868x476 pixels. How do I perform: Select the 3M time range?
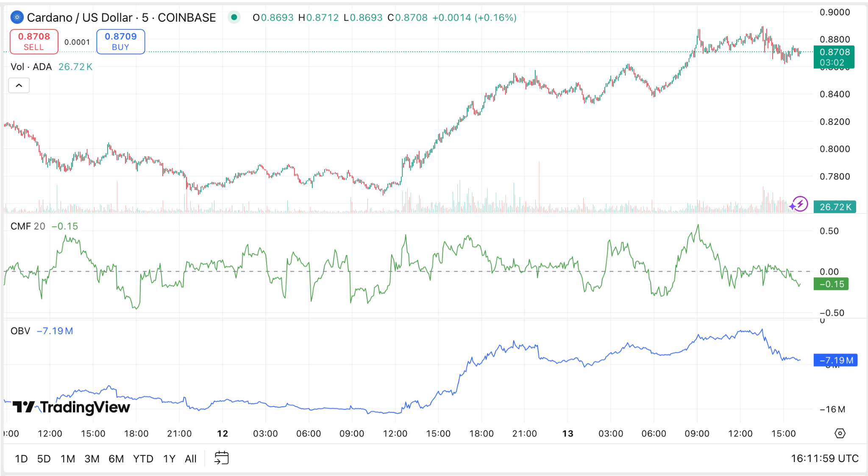tap(92, 459)
